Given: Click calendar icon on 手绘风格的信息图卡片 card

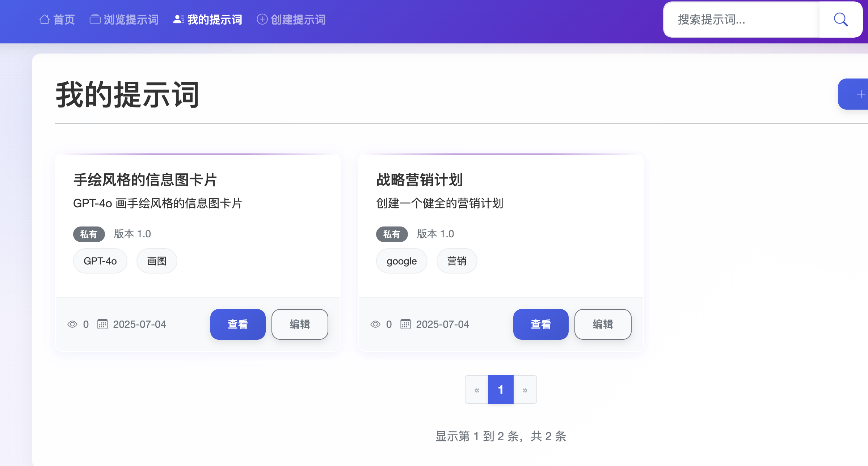Looking at the screenshot, I should coord(102,324).
